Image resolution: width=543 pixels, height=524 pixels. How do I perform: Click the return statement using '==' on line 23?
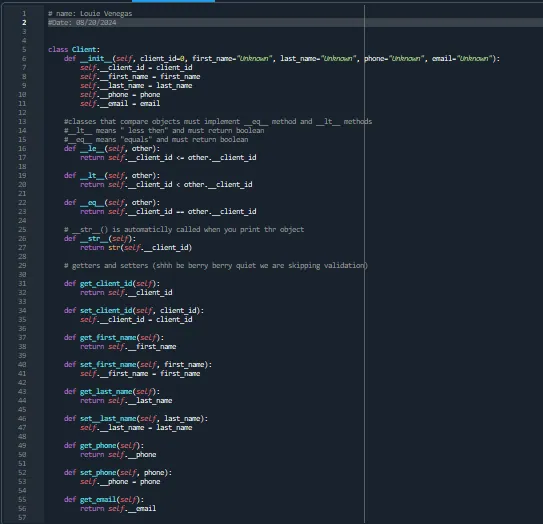[x=168, y=212]
